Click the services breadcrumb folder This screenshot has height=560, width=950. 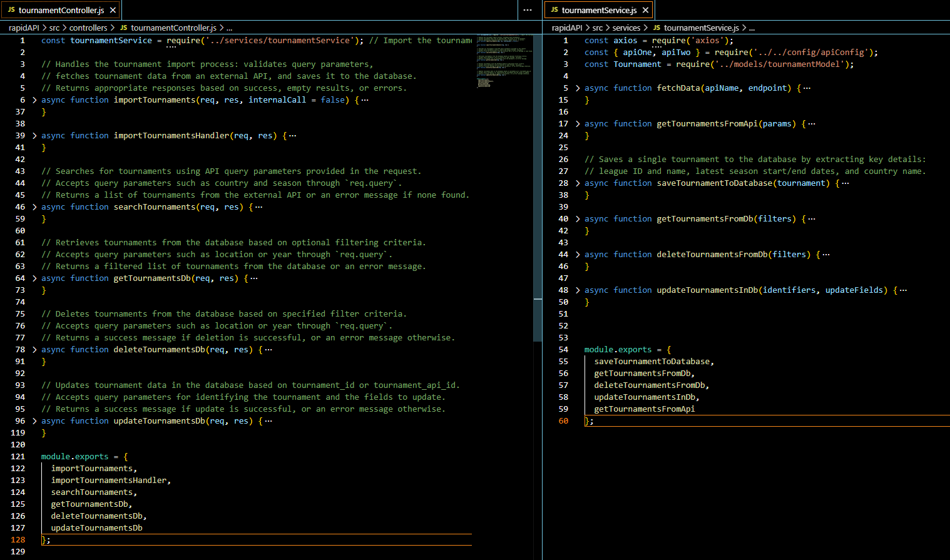626,28
